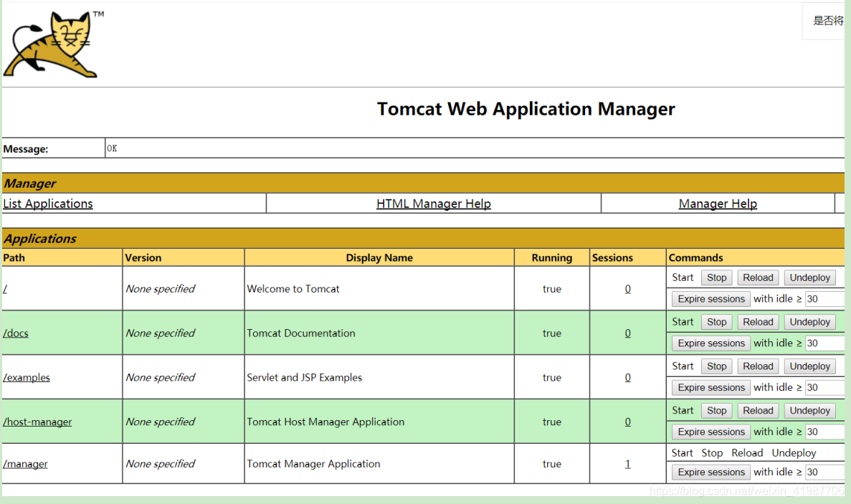This screenshot has width=851, height=504.
Task: Click the Tomcat cat logo
Action: click(x=52, y=44)
